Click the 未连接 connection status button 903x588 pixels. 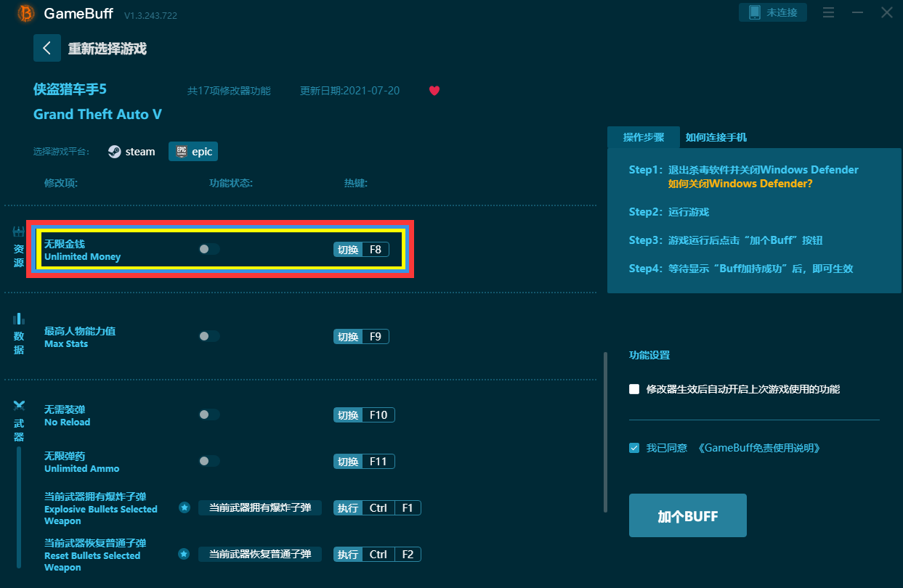[773, 12]
